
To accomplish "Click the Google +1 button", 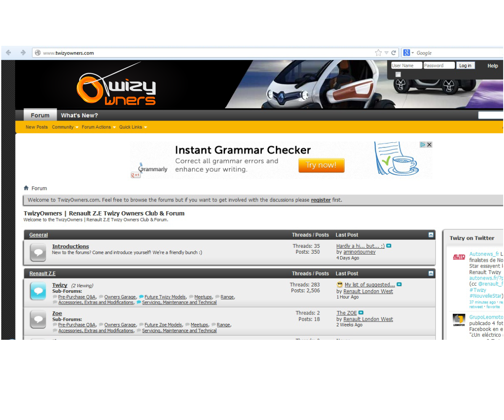I will pos(136,175).
